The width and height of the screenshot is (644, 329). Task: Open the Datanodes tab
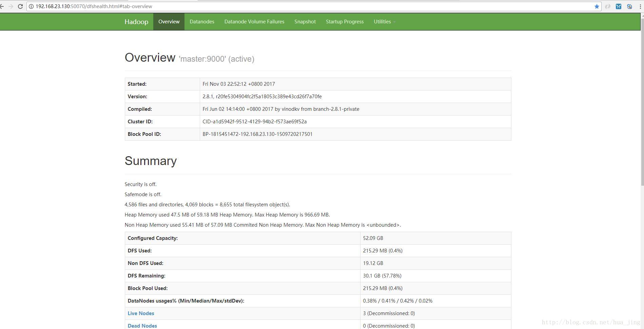pos(202,22)
